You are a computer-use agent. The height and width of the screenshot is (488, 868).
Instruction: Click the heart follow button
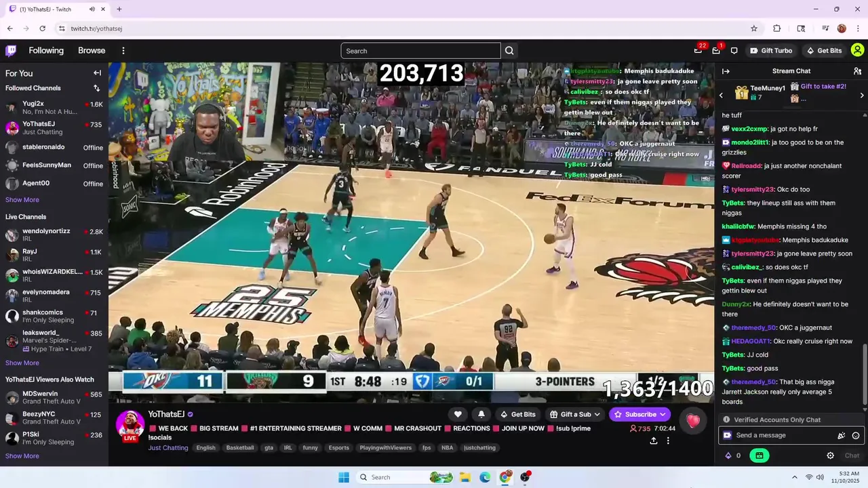click(458, 414)
